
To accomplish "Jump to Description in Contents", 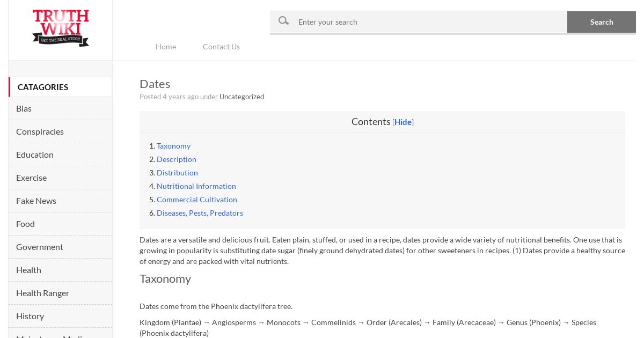I will pyautogui.click(x=177, y=159).
